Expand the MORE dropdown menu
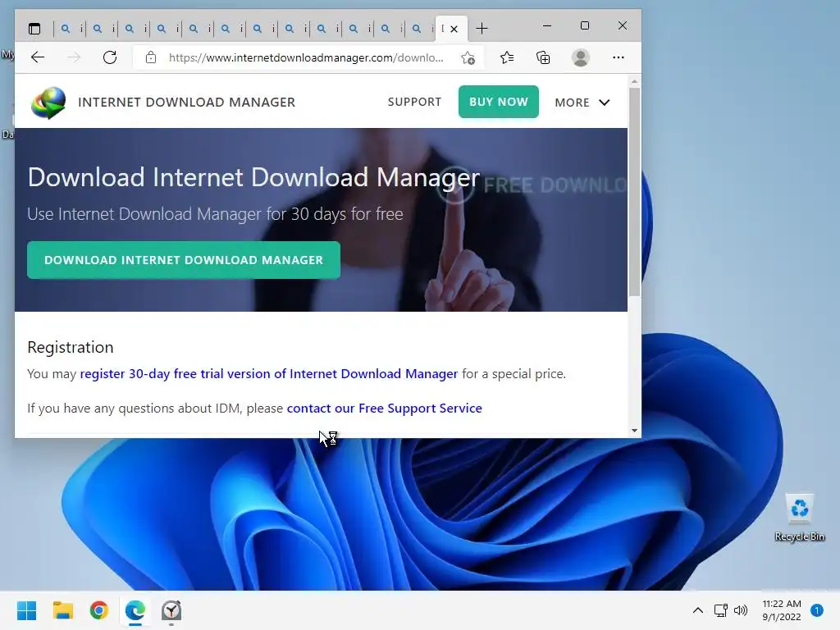Image resolution: width=840 pixels, height=630 pixels. (x=582, y=103)
